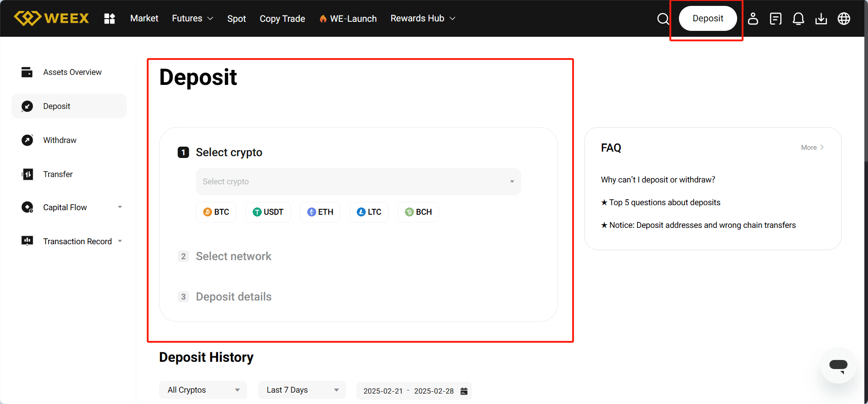The height and width of the screenshot is (404, 868).
Task: Pick the ETH quick chip
Action: [x=320, y=212]
